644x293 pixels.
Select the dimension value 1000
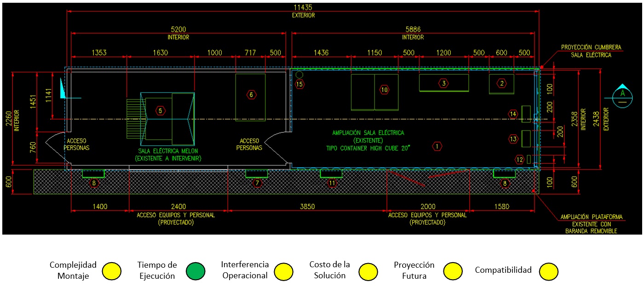[215, 53]
